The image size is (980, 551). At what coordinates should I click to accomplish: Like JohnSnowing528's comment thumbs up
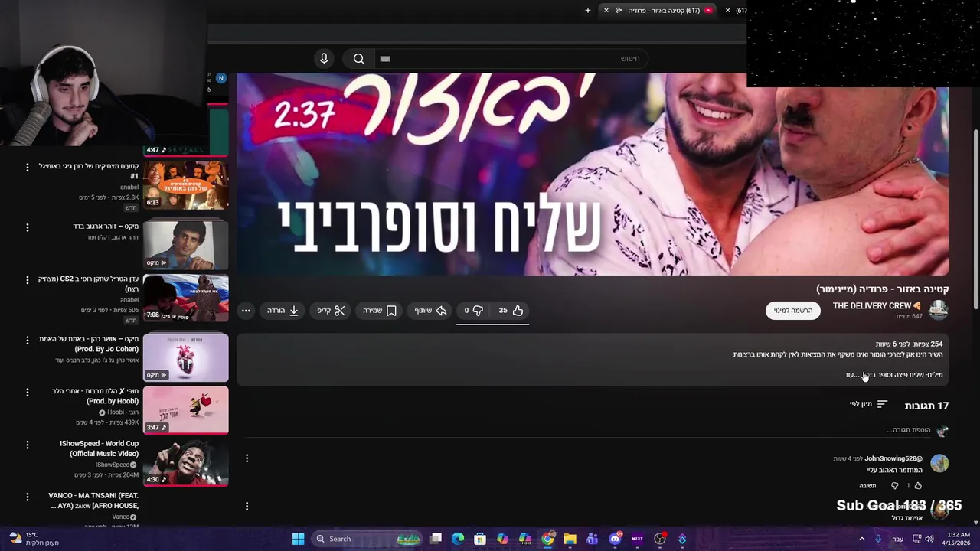[x=918, y=485]
